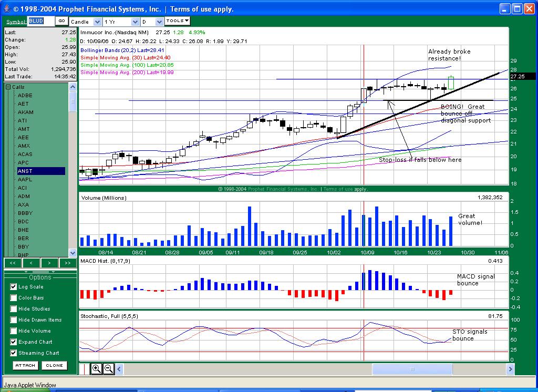The image size is (538, 392).
Task: Click the MACD Hist. (8,17,9) label
Action: 105,261
